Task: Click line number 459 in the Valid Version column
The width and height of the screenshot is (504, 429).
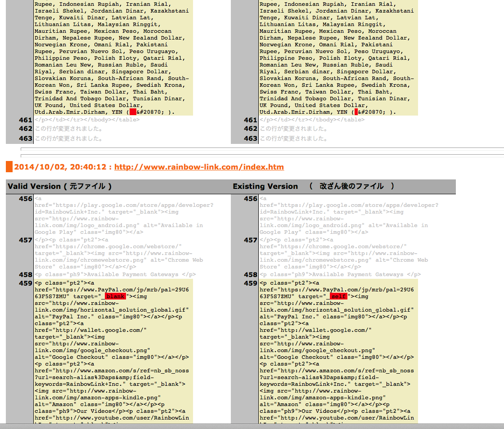Action: click(25, 283)
